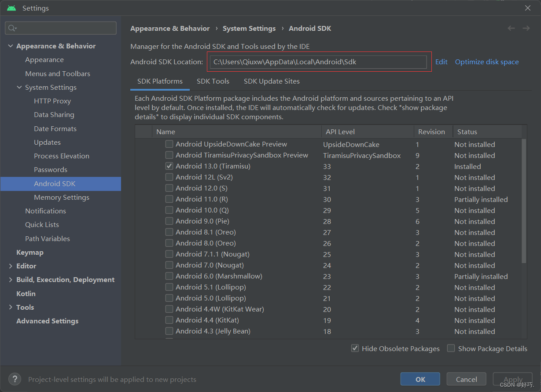This screenshot has width=541, height=392.
Task: Open Path Variables settings
Action: coord(48,238)
